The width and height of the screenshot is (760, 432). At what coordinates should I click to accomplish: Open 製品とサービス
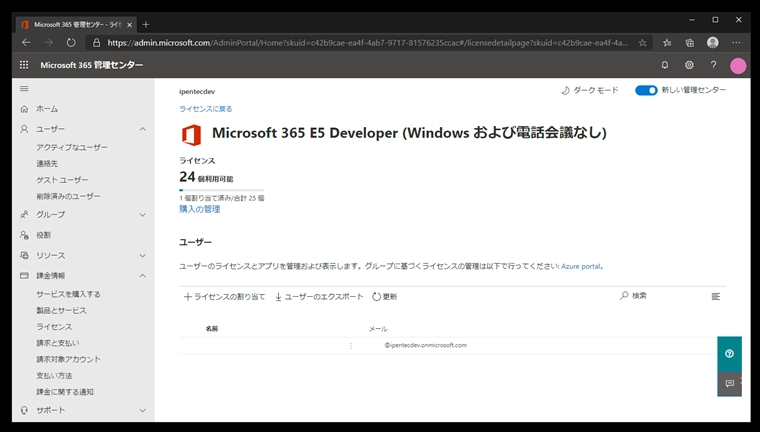click(x=61, y=310)
